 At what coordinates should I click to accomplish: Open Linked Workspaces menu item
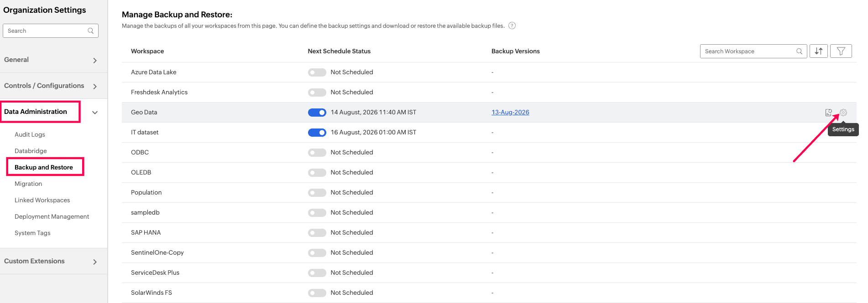click(42, 200)
